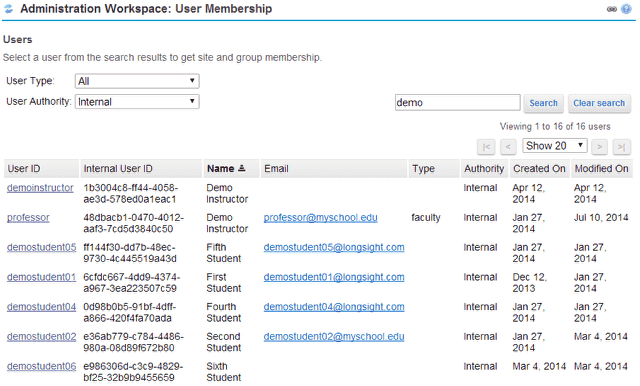Click the Clear search button
The height and width of the screenshot is (386, 640).
[599, 103]
